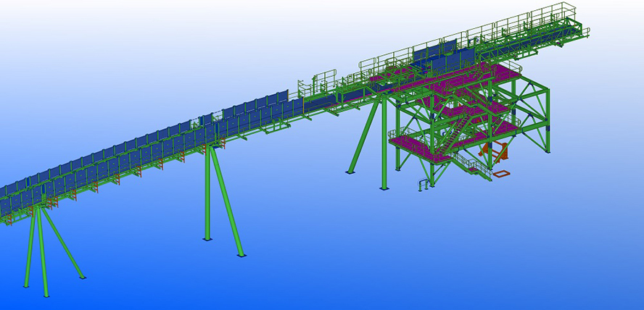Click empty blue background to deselect
The height and width of the screenshot is (310, 644).
[x=145, y=43]
